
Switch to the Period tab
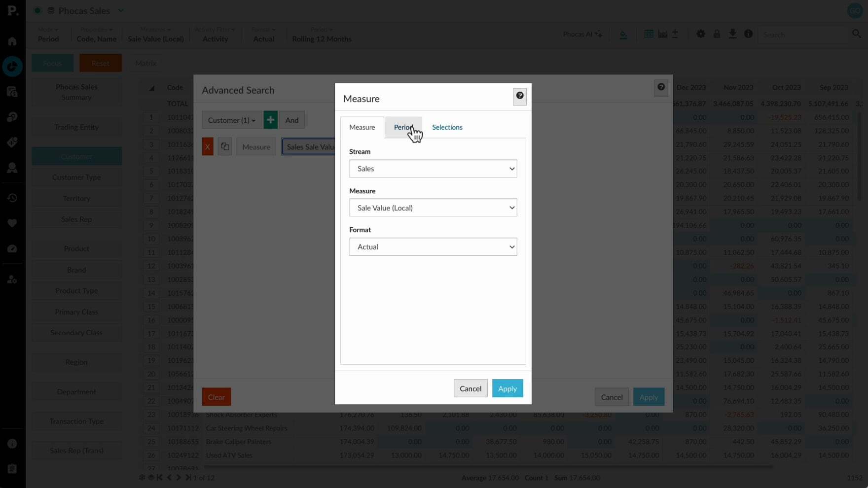[x=403, y=127]
